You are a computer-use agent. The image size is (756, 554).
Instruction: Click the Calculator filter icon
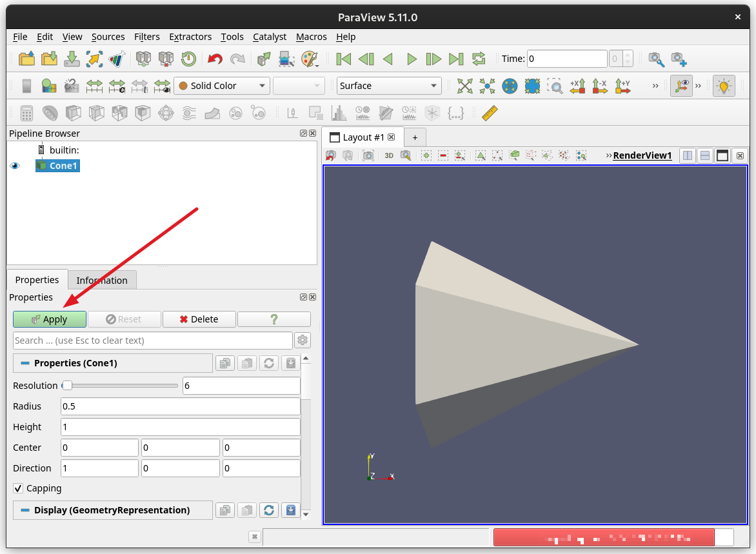(26, 113)
